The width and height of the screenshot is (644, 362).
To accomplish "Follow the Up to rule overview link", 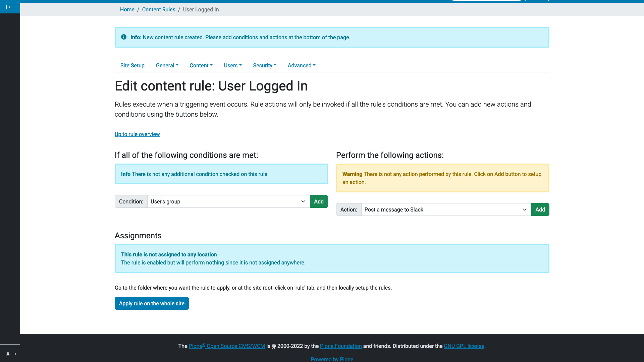I will (137, 134).
